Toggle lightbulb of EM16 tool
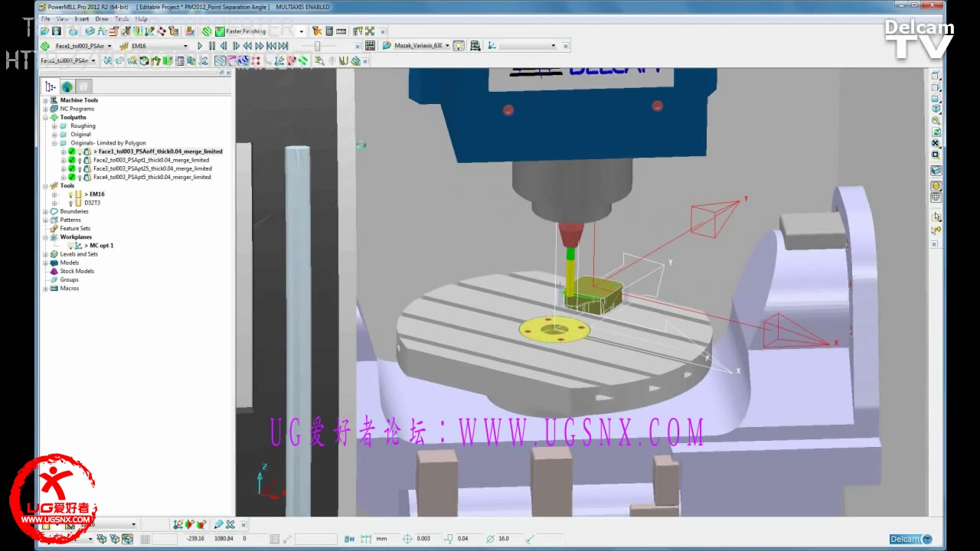The width and height of the screenshot is (980, 551). point(70,194)
